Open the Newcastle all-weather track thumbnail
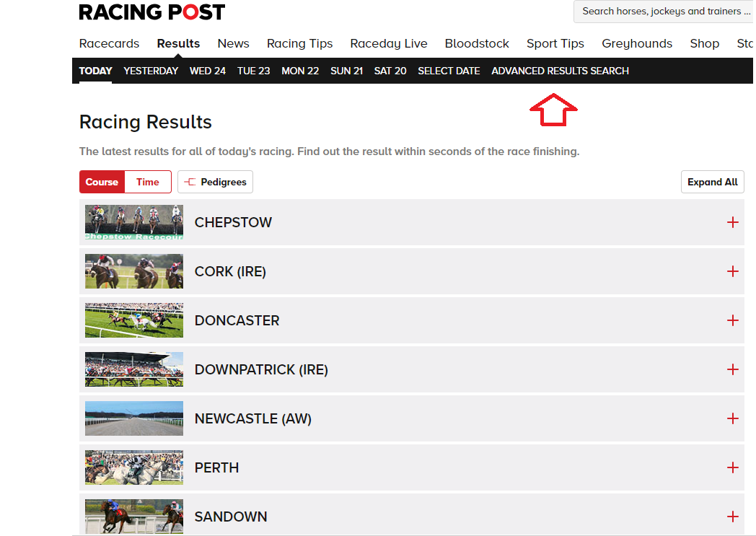This screenshot has height=536, width=756. [134, 418]
